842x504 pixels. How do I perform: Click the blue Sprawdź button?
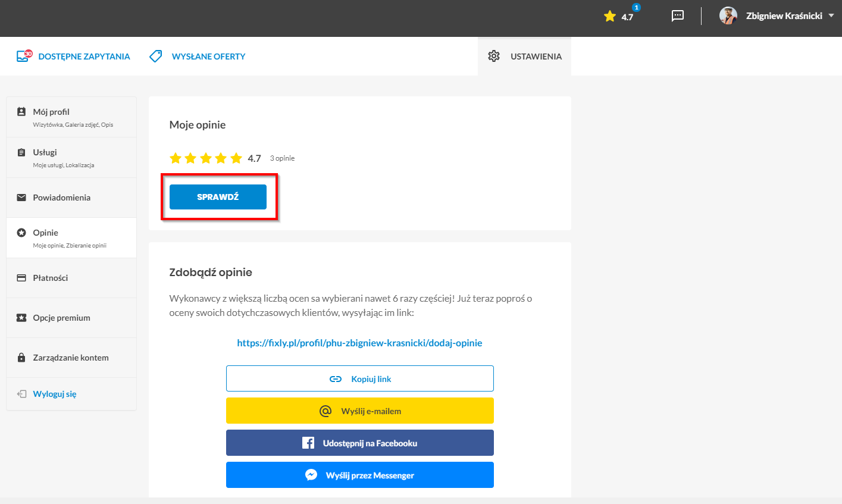click(x=218, y=197)
